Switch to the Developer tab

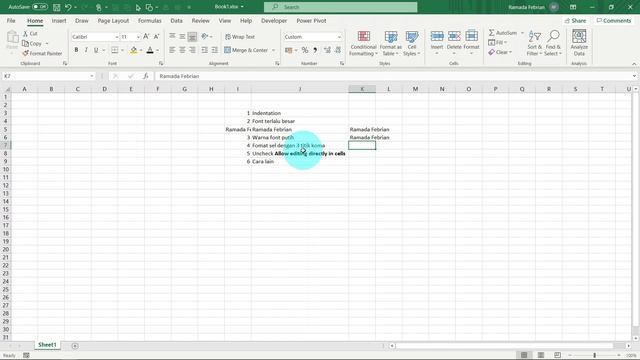(x=274, y=20)
